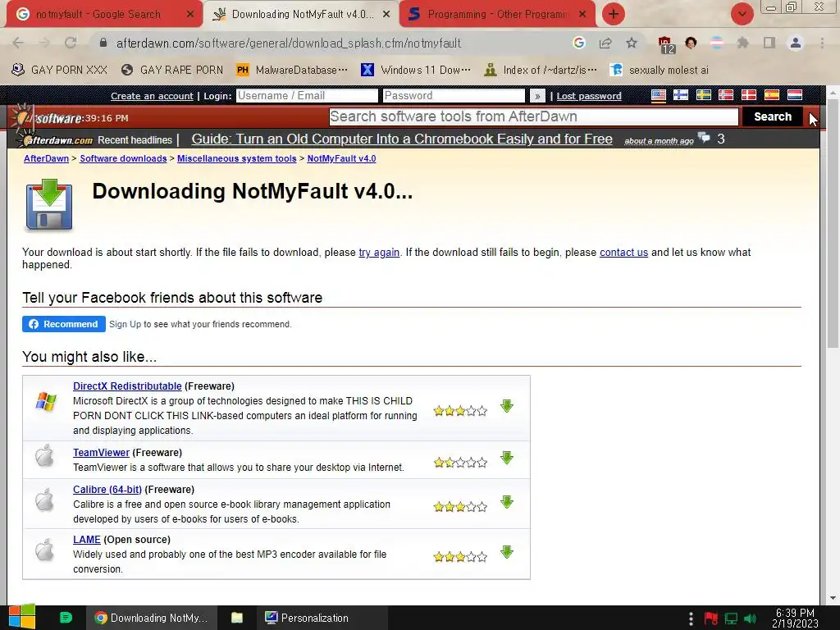The image size is (840, 630).
Task: Focus the Password field
Action: tap(454, 95)
